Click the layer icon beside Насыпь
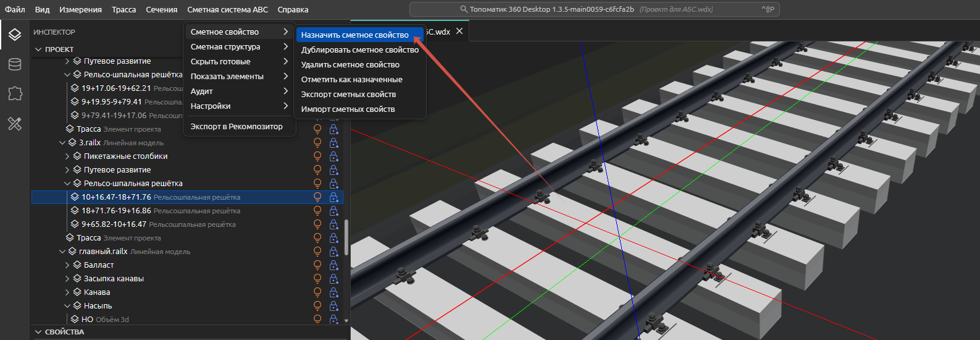 (x=77, y=306)
